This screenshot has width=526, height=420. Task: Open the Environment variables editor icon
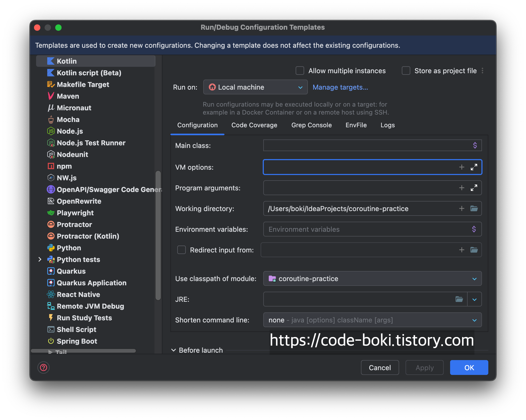tap(474, 229)
